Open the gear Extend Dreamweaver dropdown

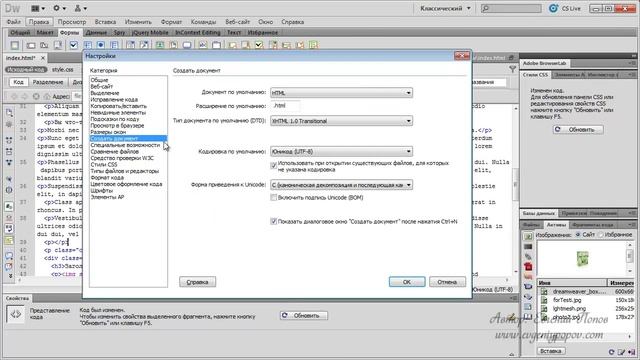click(59, 8)
